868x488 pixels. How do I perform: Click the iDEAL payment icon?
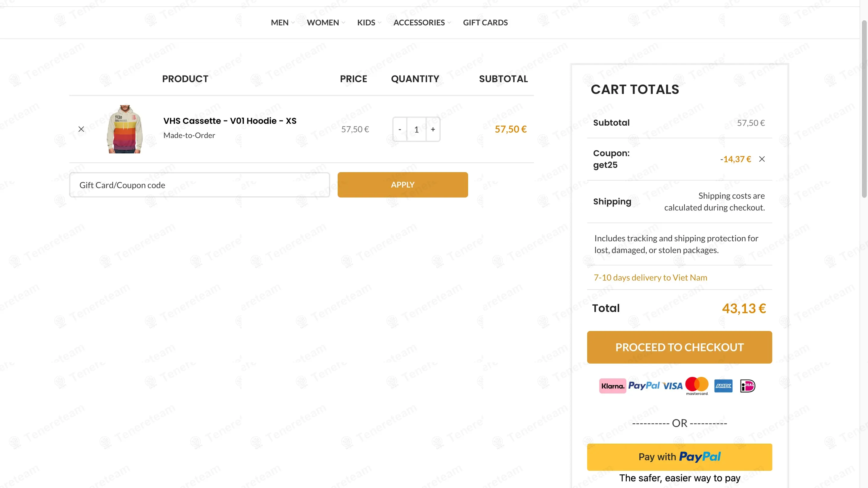coord(748,386)
